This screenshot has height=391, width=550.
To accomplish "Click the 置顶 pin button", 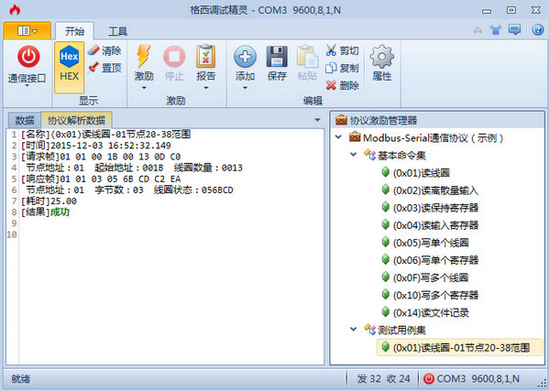I will [105, 67].
